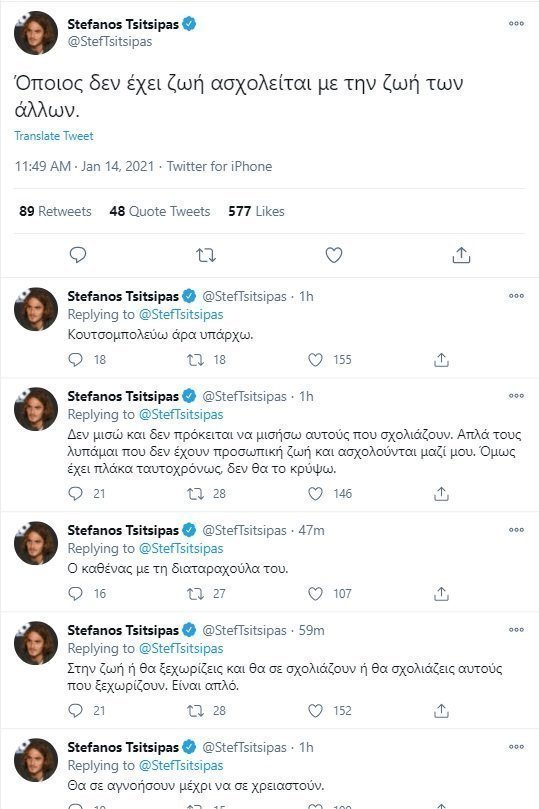This screenshot has width=539, height=809.
Task: Share the reply posted 59m ago
Action: (441, 710)
